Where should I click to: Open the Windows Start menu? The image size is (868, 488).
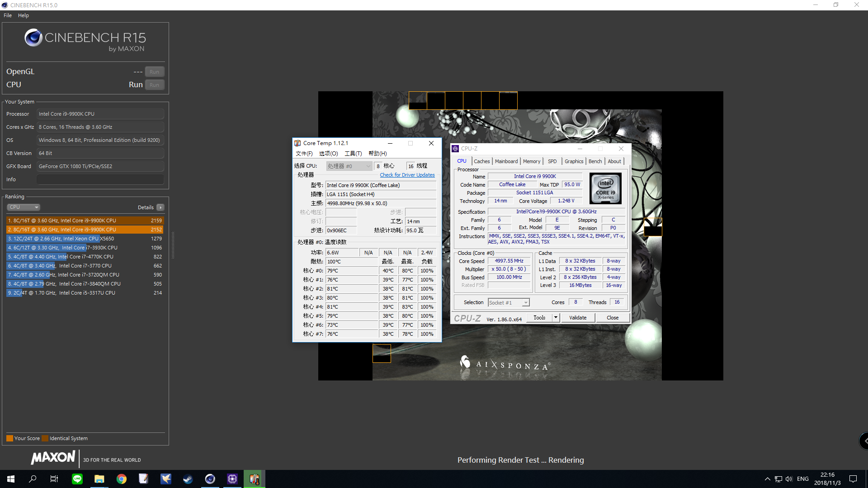coord(11,479)
